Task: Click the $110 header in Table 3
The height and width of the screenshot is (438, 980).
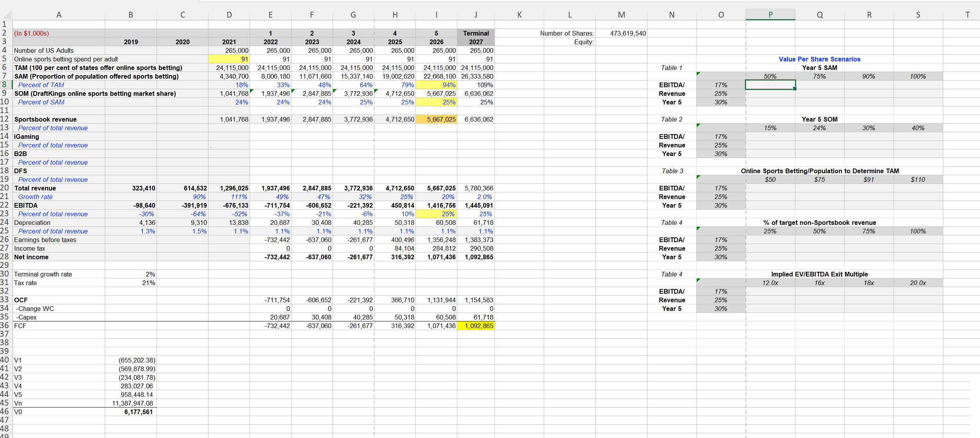Action: [x=918, y=180]
